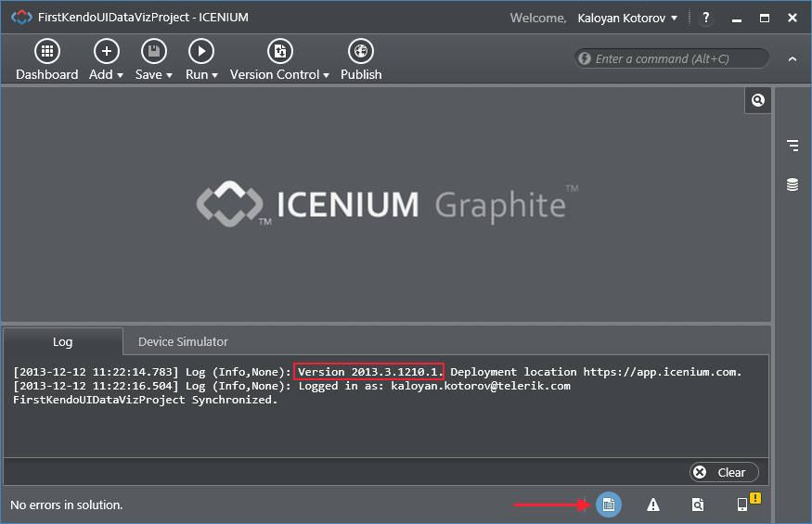Image resolution: width=812 pixels, height=524 pixels.
Task: Focus the Enter a command field
Action: tap(672, 58)
